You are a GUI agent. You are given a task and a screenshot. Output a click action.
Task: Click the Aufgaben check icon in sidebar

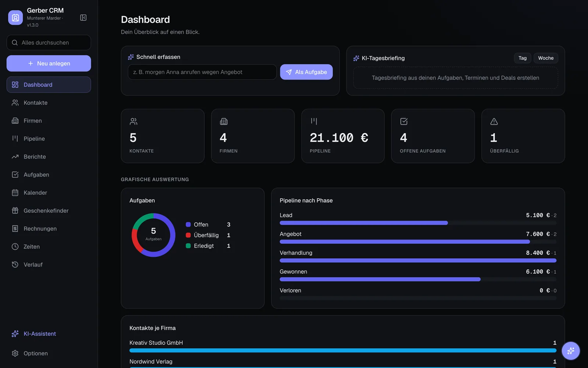[15, 175]
